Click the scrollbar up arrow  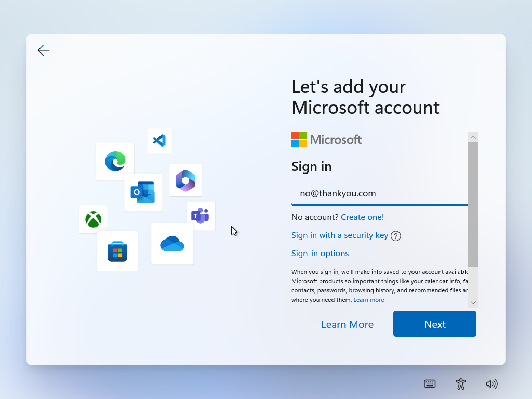coord(473,137)
